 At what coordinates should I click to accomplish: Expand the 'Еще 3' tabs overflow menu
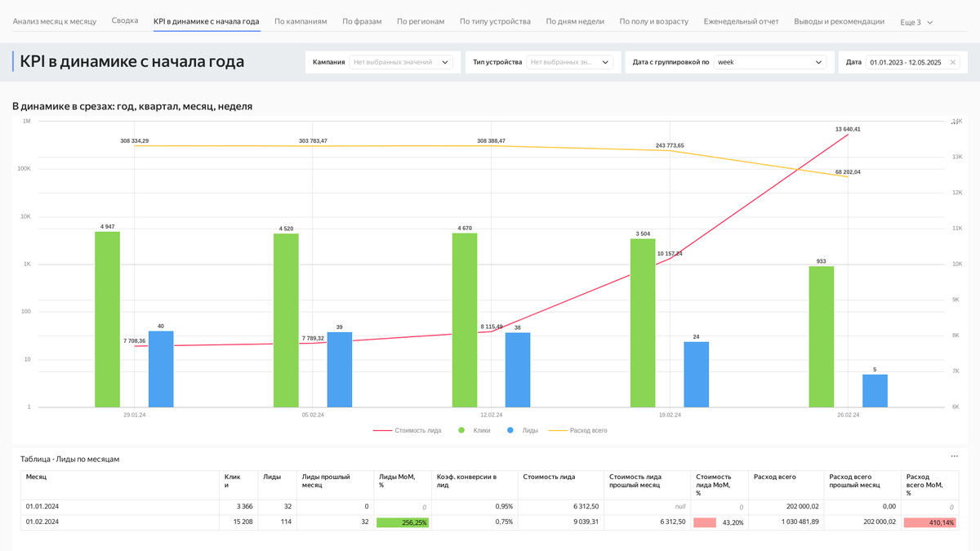[916, 22]
